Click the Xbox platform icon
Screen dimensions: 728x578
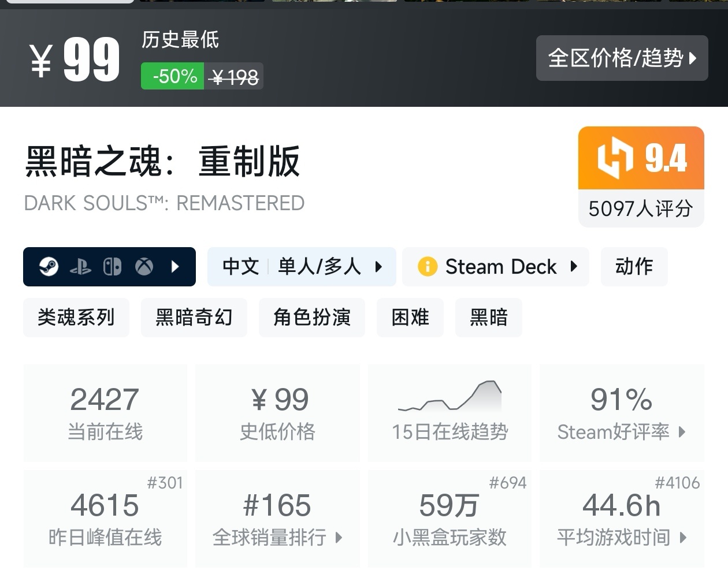[x=144, y=267]
